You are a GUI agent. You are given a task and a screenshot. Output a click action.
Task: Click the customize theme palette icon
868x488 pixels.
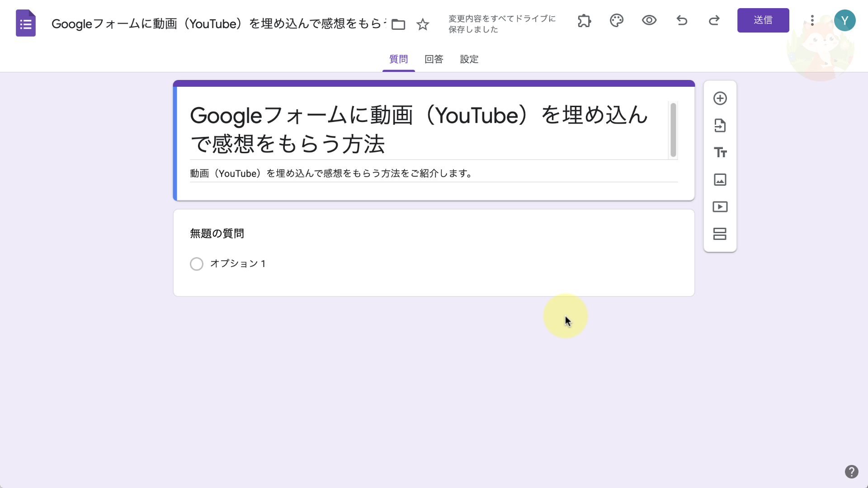pyautogui.click(x=617, y=20)
